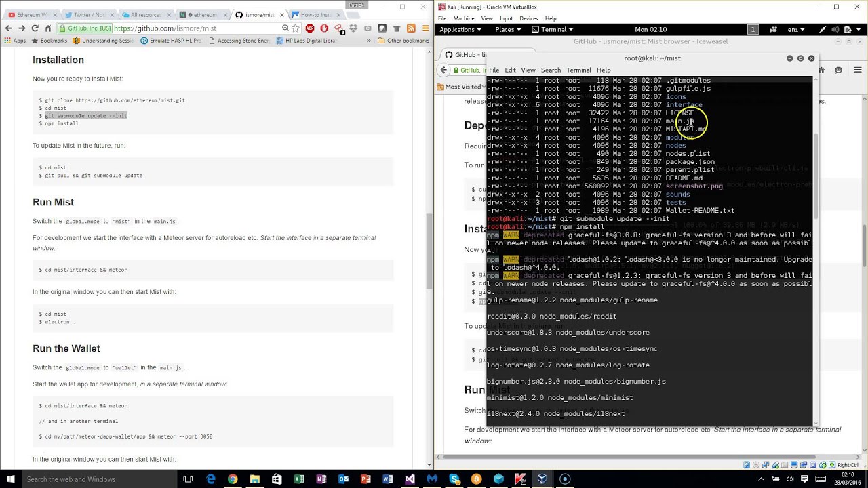Open the AdBlock Plus extension icon
The image size is (868, 488).
coord(310,28)
